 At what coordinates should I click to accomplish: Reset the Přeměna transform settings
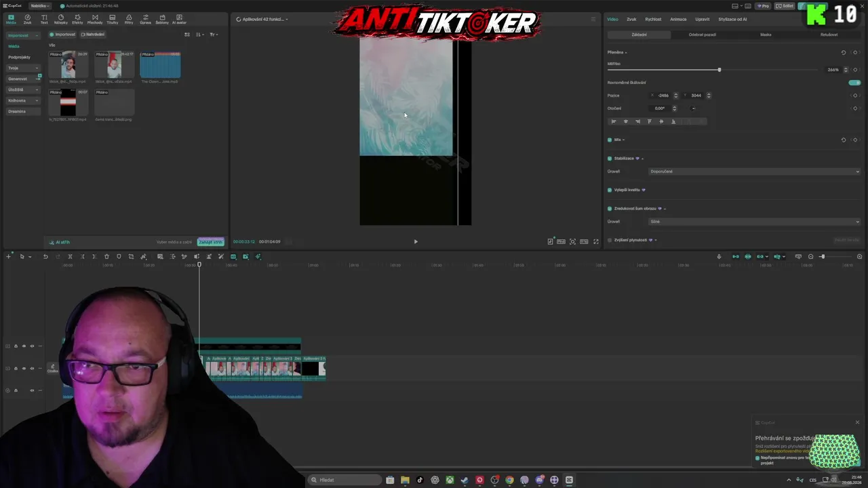point(844,52)
